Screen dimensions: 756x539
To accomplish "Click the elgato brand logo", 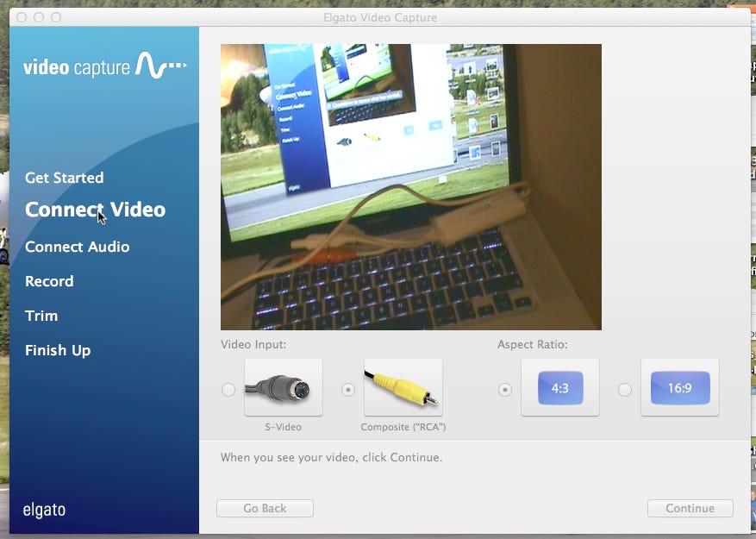I will coord(44,510).
